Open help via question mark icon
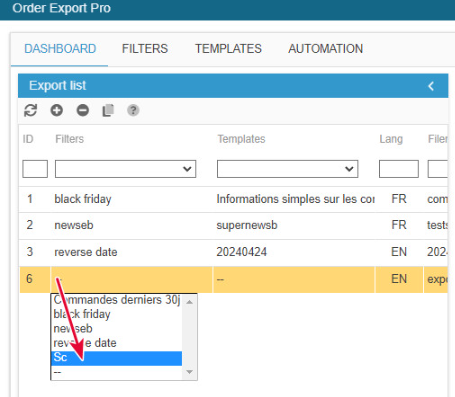 133,110
